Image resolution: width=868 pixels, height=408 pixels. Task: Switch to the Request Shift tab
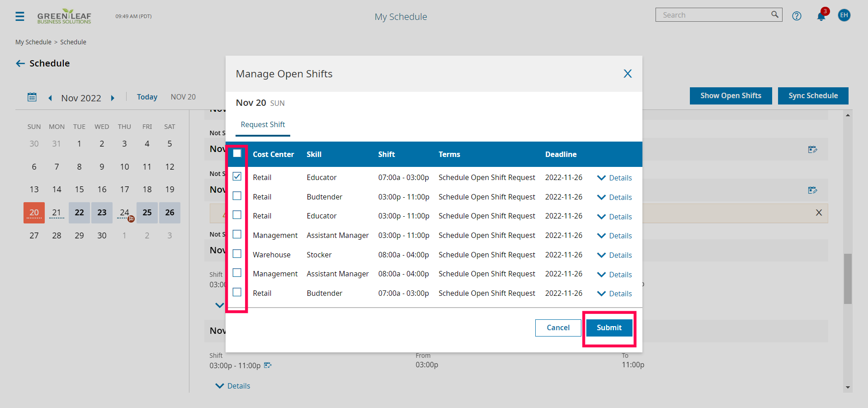click(263, 124)
